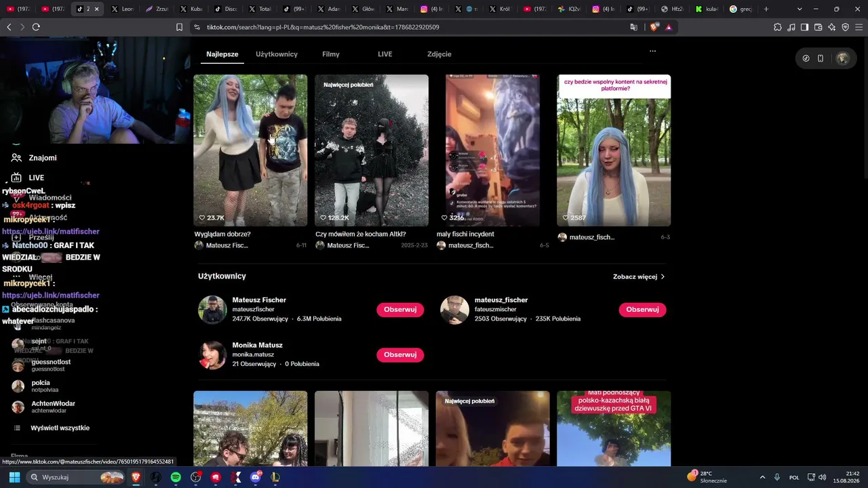Follow Monika Matusz with Obserwuj button
The image size is (868, 488).
click(x=400, y=354)
